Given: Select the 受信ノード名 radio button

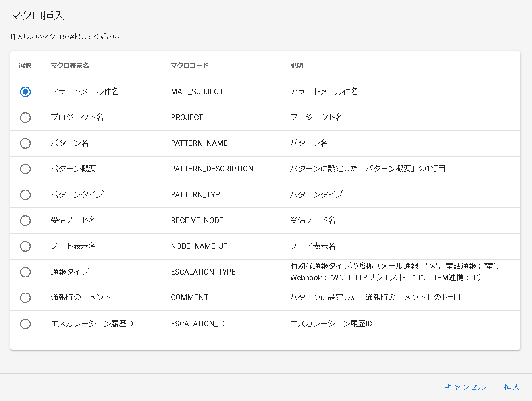Looking at the screenshot, I should click(25, 221).
